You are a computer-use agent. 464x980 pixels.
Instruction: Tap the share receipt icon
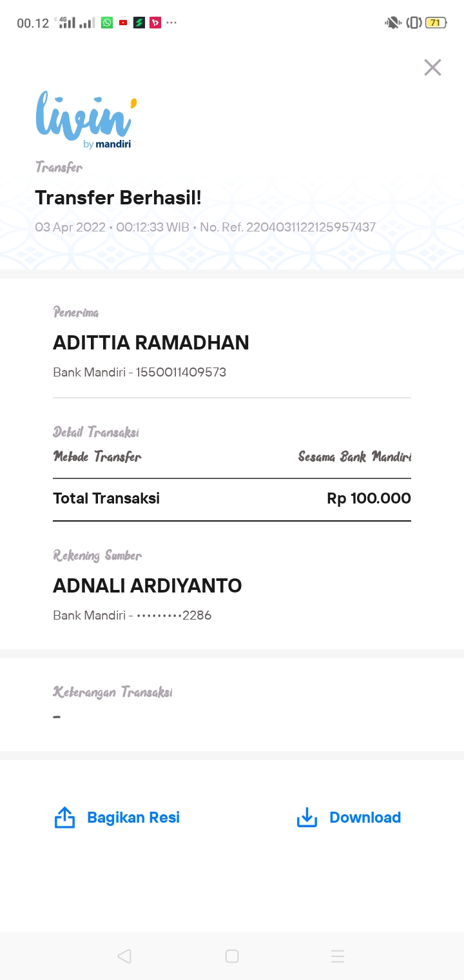coord(64,818)
